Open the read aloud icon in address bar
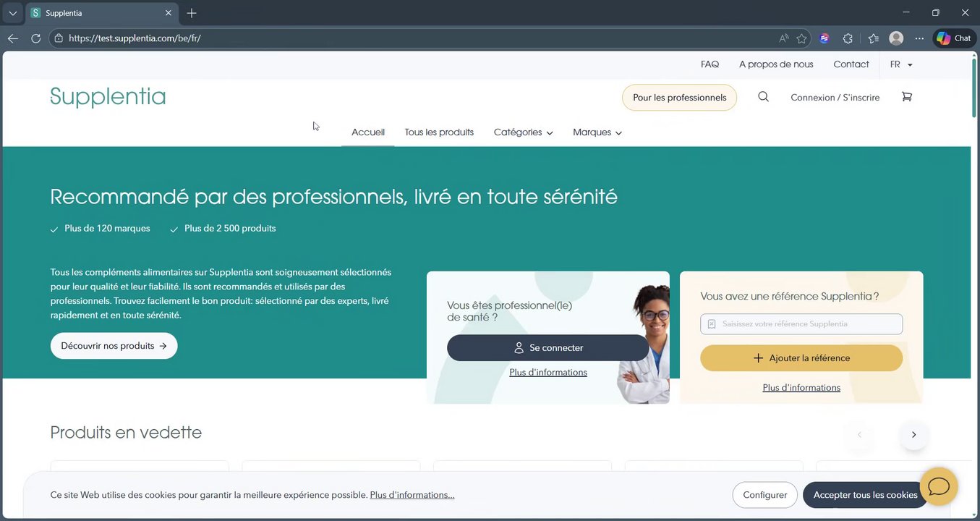 [x=783, y=38]
